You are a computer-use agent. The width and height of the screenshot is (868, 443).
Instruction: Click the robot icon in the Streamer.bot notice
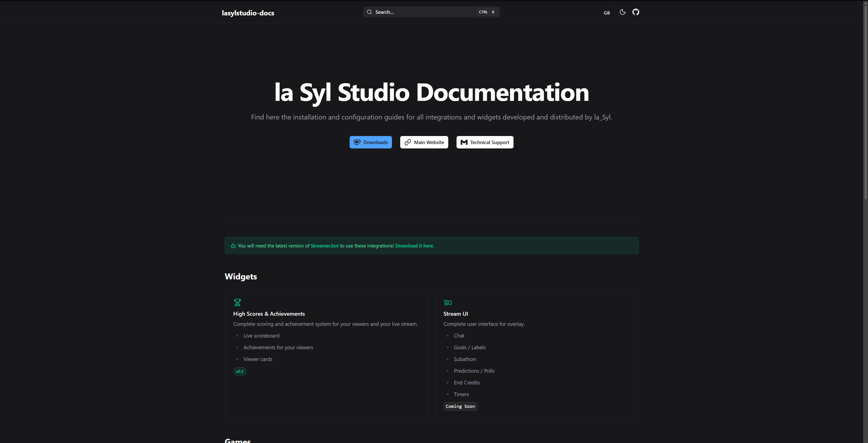coord(233,246)
